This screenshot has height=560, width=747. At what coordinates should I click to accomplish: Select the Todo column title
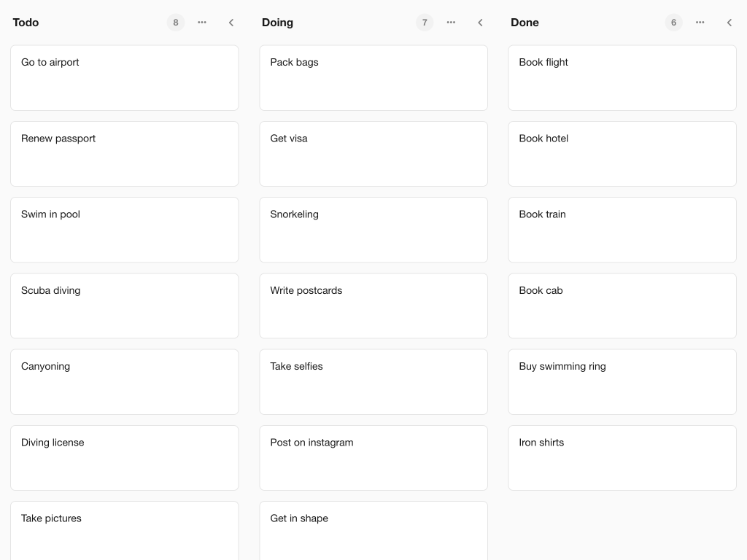[26, 23]
